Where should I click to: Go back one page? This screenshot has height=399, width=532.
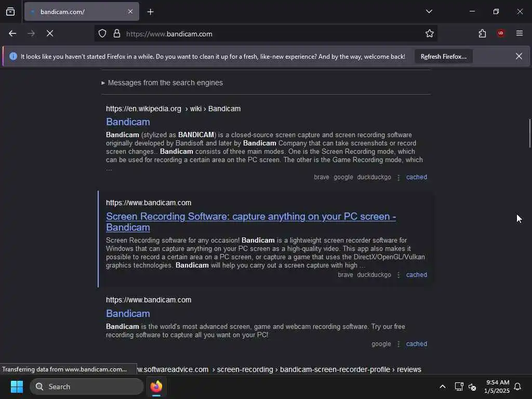(x=12, y=33)
